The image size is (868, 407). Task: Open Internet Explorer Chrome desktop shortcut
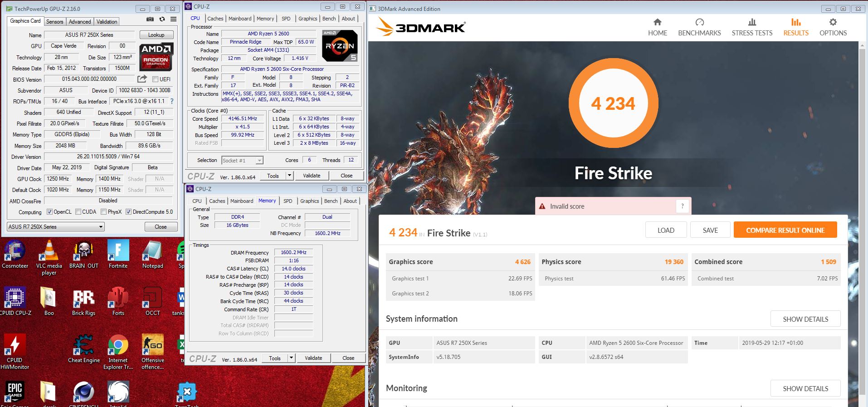118,352
